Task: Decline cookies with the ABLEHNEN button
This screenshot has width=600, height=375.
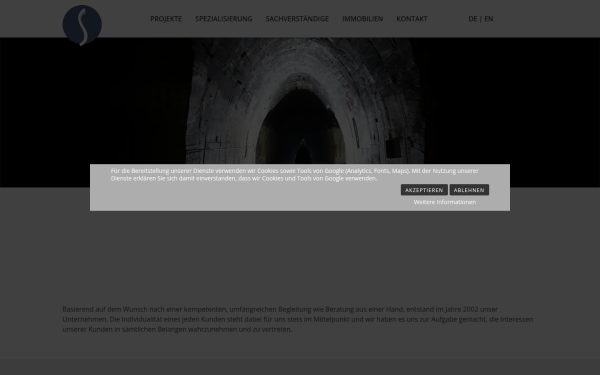Action: 469,190
